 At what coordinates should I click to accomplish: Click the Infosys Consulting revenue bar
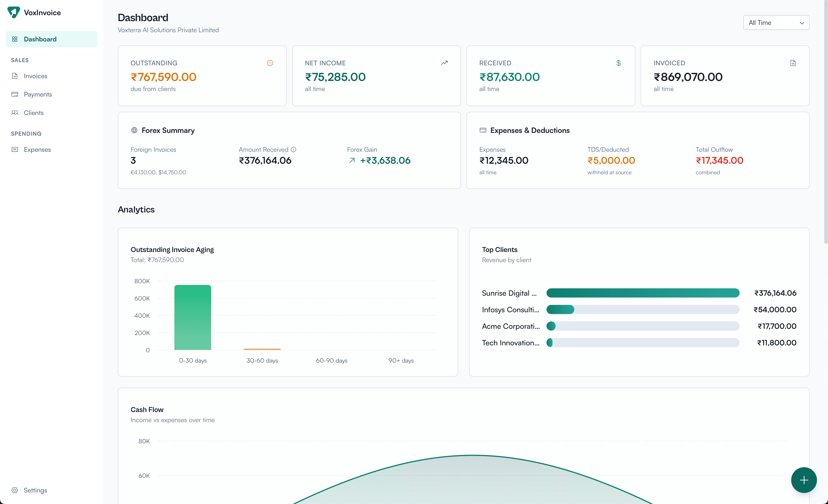pyautogui.click(x=561, y=309)
